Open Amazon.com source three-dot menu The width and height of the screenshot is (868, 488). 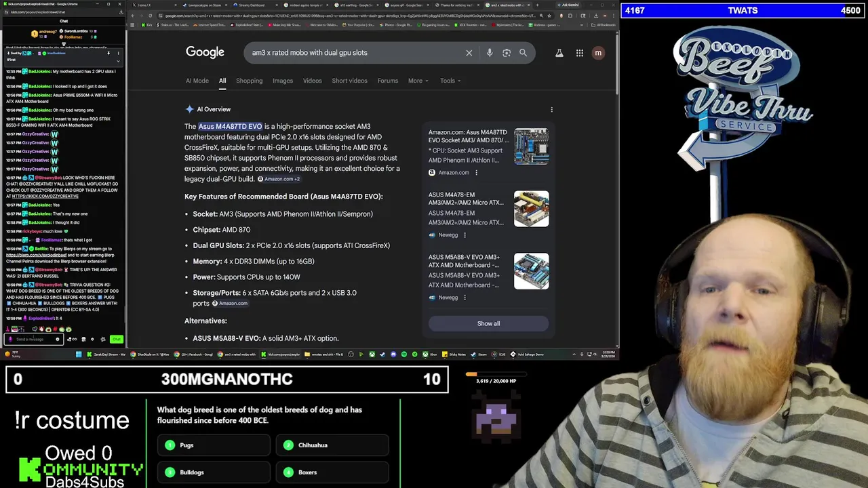[476, 173]
